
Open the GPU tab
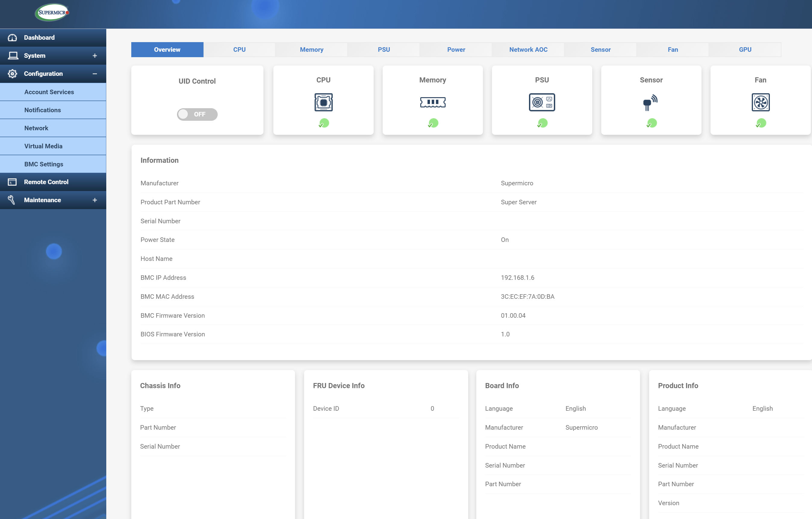click(x=745, y=50)
